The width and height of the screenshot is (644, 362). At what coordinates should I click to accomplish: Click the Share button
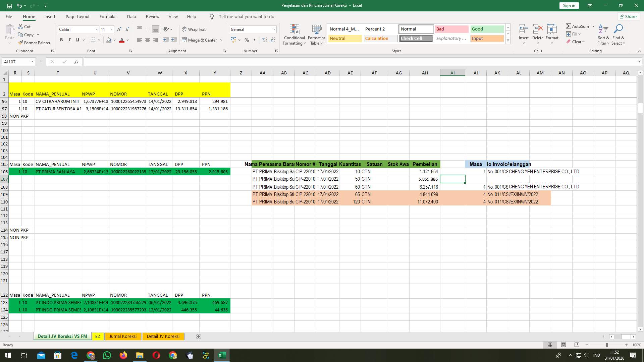click(x=628, y=16)
